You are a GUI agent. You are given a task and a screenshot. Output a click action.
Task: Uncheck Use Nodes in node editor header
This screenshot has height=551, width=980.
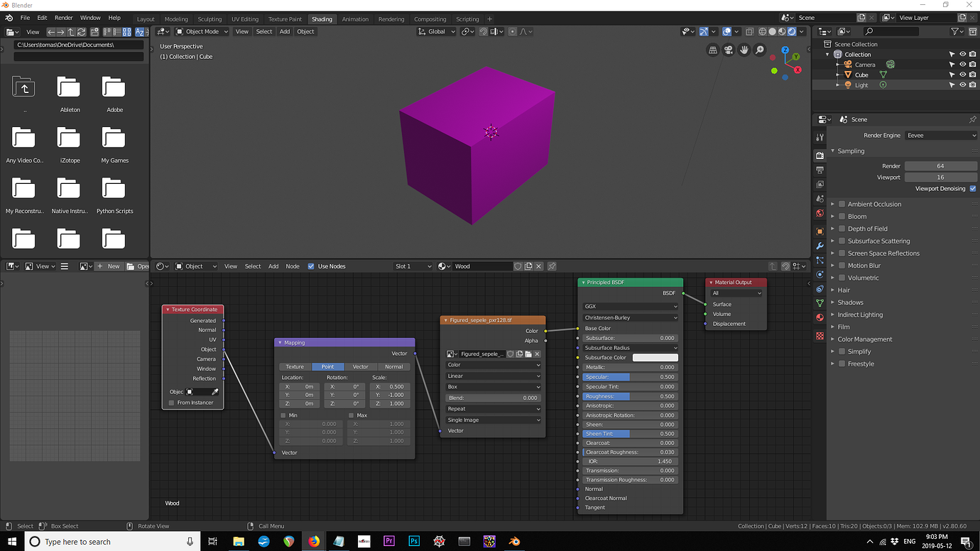click(x=311, y=266)
